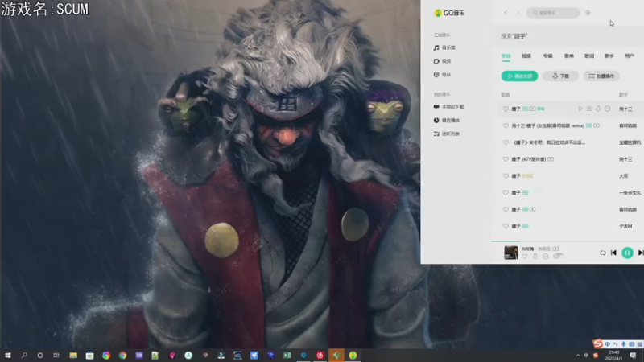This screenshot has width=644, height=362.
Task: Favorite the KTV版伴奏 song with heart
Action: click(x=506, y=159)
